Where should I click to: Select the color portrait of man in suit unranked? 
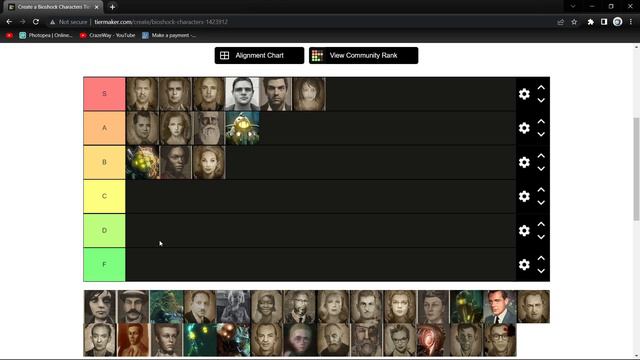click(x=500, y=307)
